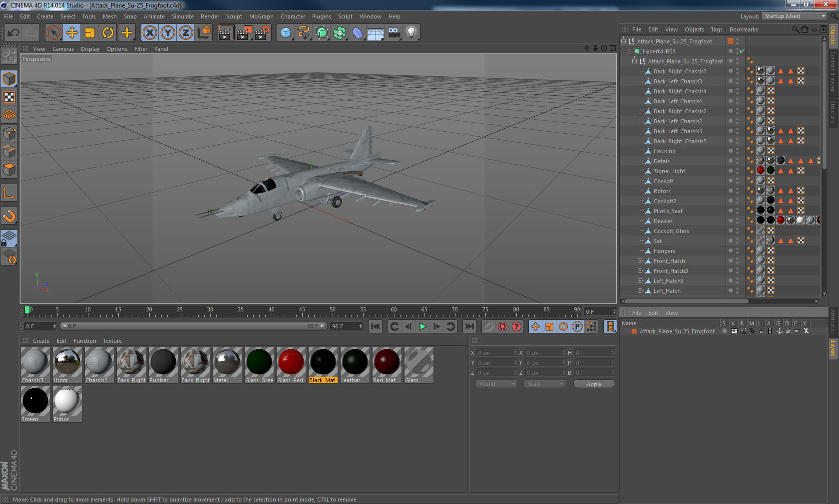Toggle Z axis lock
Image resolution: width=839 pixels, height=504 pixels.
[186, 33]
